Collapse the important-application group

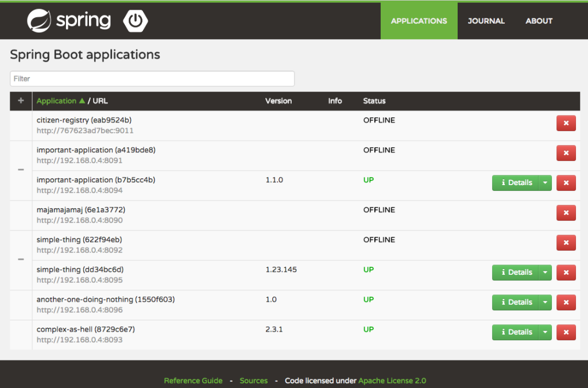(x=21, y=170)
